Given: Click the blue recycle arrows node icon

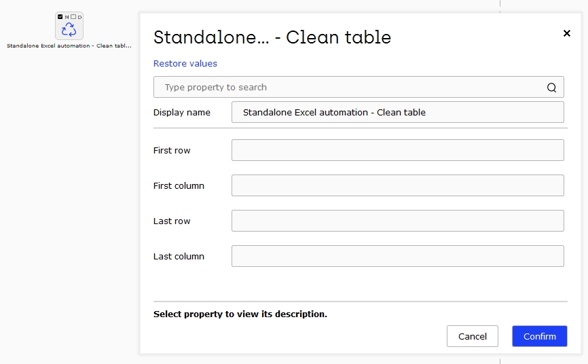Looking at the screenshot, I should point(69,29).
